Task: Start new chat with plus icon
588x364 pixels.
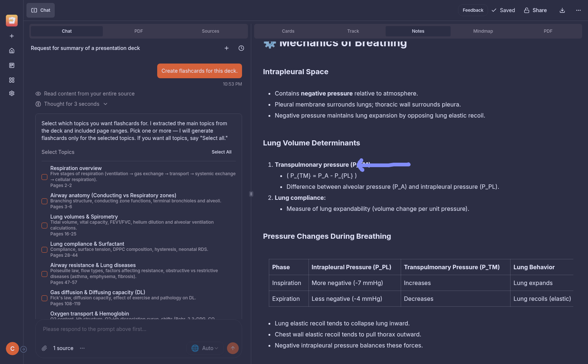Action: 227,48
